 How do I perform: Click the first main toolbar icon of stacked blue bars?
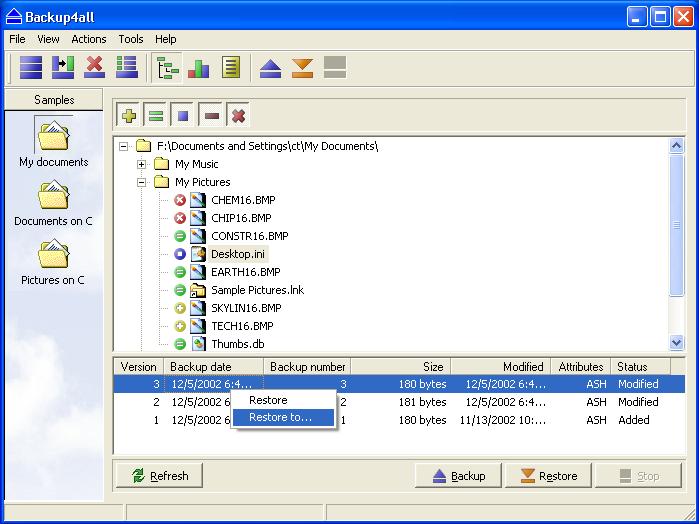point(31,68)
